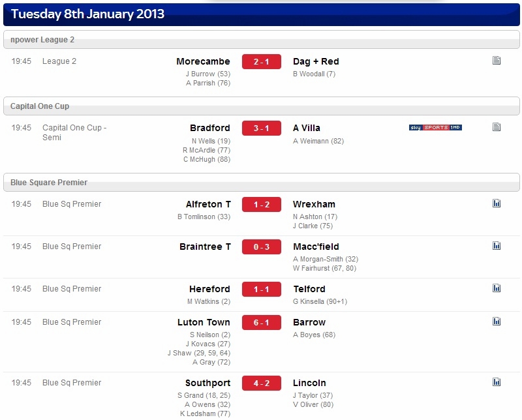Screen dimensions: 522x420
Task: Open the Braintree T v Macc'field stats icon
Action: (497, 246)
